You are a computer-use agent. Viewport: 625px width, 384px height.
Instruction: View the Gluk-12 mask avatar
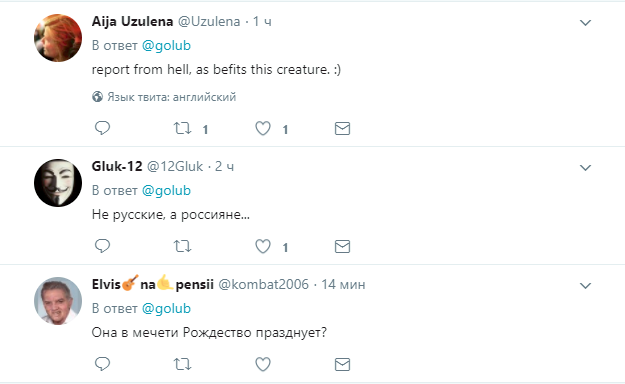58,183
